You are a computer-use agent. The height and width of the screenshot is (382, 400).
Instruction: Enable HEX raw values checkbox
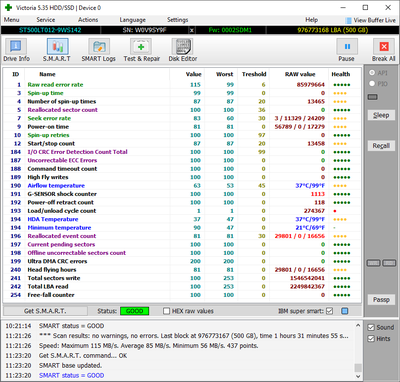[167, 311]
